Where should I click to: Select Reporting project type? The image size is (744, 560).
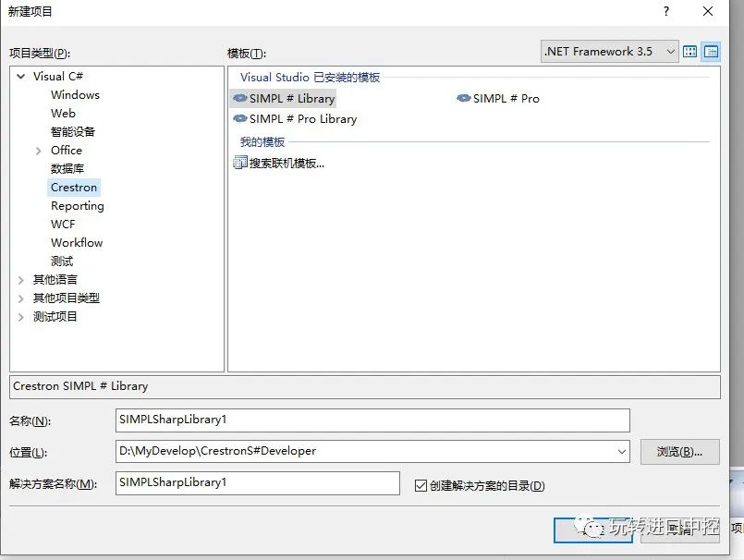tap(78, 206)
